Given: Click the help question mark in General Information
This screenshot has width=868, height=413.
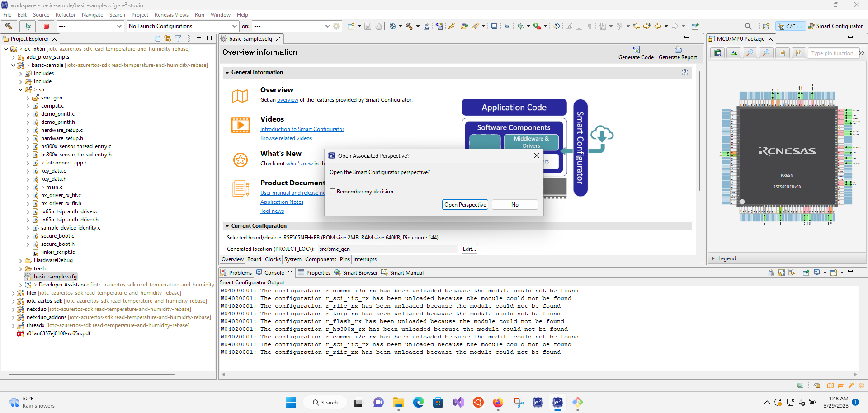Looking at the screenshot, I should point(685,72).
